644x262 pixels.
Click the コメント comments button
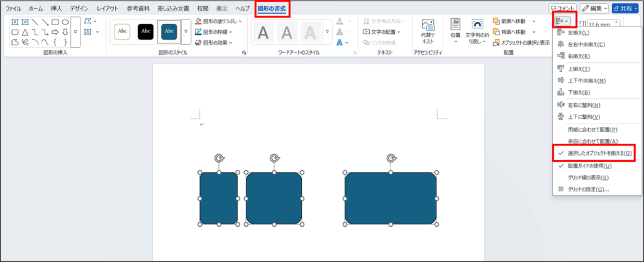[562, 8]
